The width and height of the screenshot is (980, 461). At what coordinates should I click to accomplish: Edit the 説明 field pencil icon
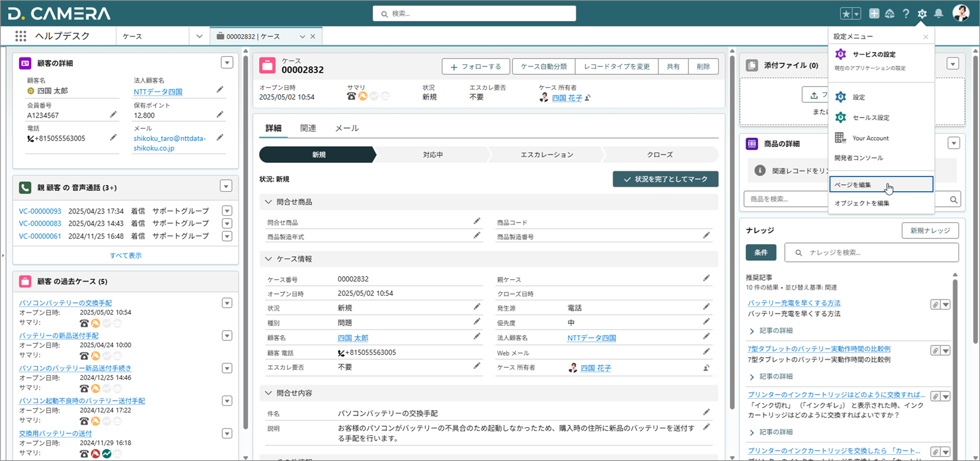(x=706, y=427)
